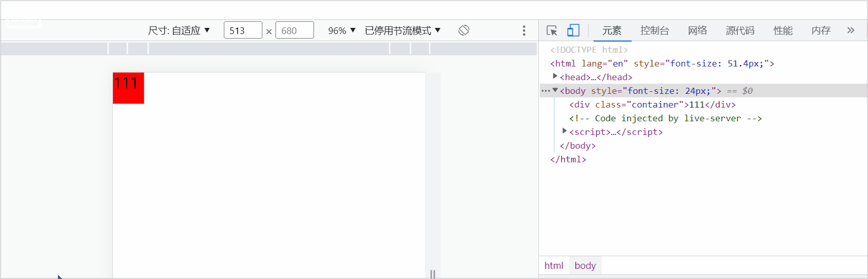The image size is (868, 279).
Task: Click the widest media breakpoint bar segment
Action: tap(269, 49)
